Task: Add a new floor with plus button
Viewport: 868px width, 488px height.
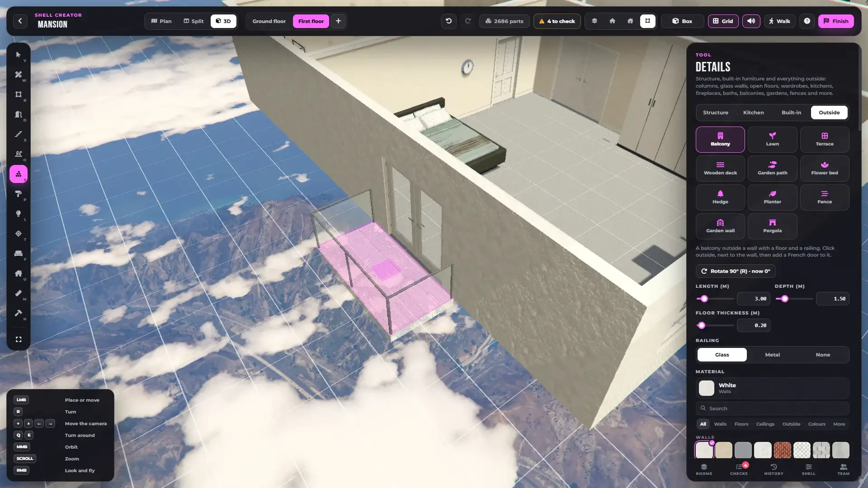Action: 338,21
